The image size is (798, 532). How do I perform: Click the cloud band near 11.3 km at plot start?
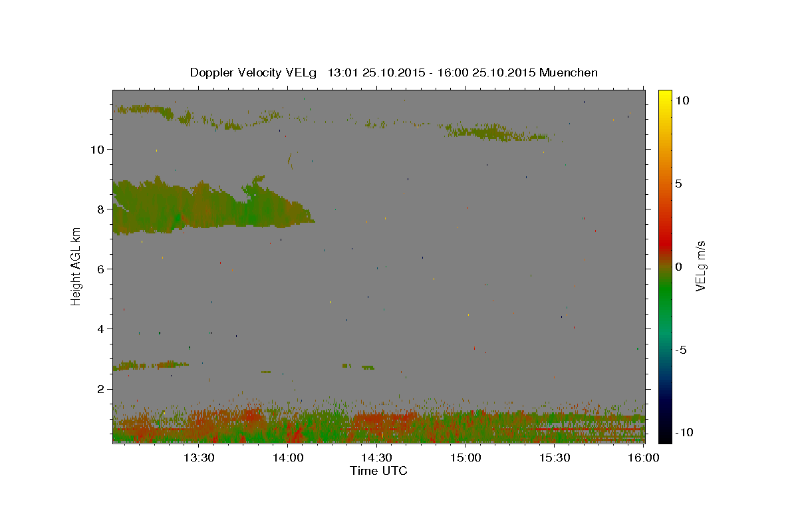141,109
